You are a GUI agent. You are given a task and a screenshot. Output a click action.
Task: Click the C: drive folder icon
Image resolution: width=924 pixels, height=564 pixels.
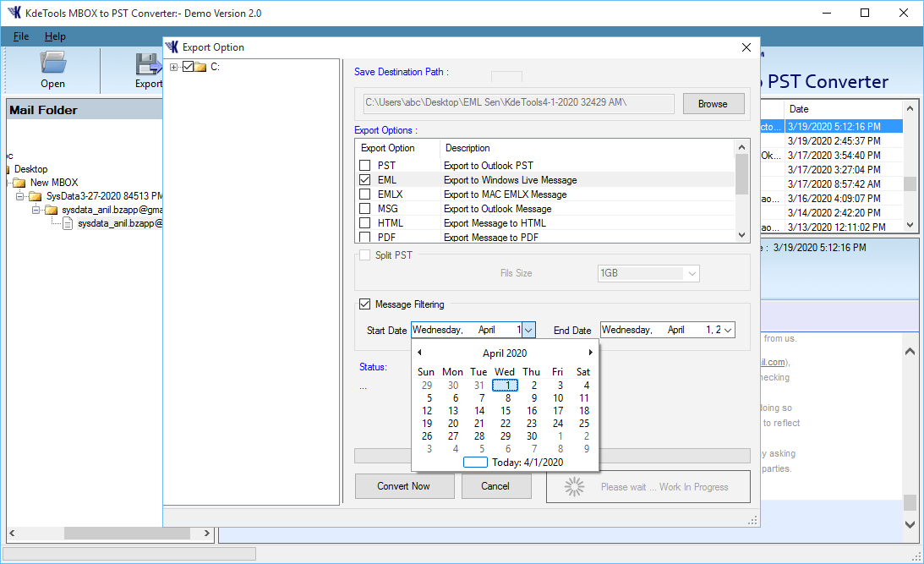[x=200, y=67]
